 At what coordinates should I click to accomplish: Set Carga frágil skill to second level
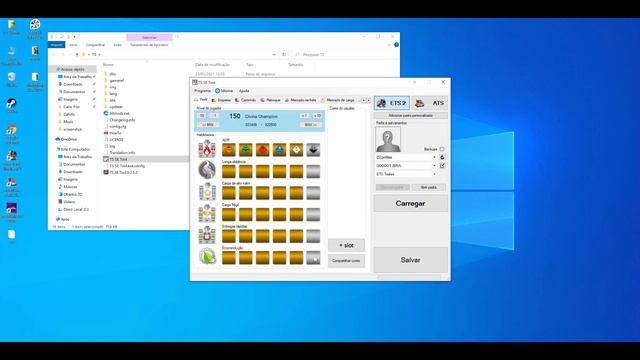[246, 215]
